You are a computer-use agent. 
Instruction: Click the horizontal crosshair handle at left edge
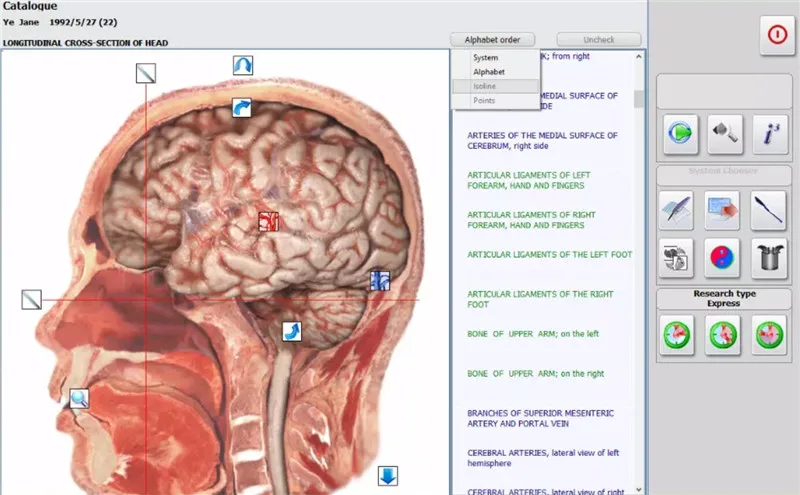[32, 299]
